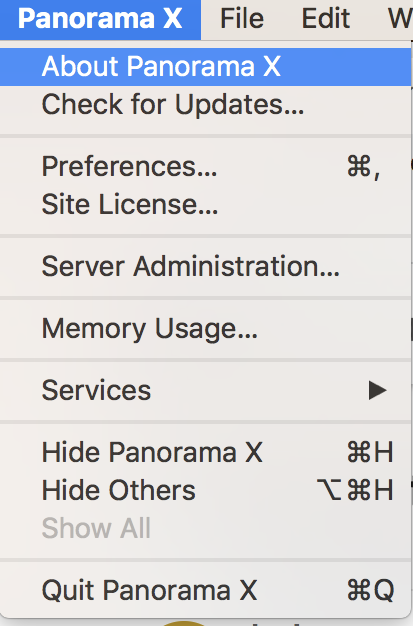Choose the Site License… option
The height and width of the screenshot is (626, 413).
[x=205, y=204]
